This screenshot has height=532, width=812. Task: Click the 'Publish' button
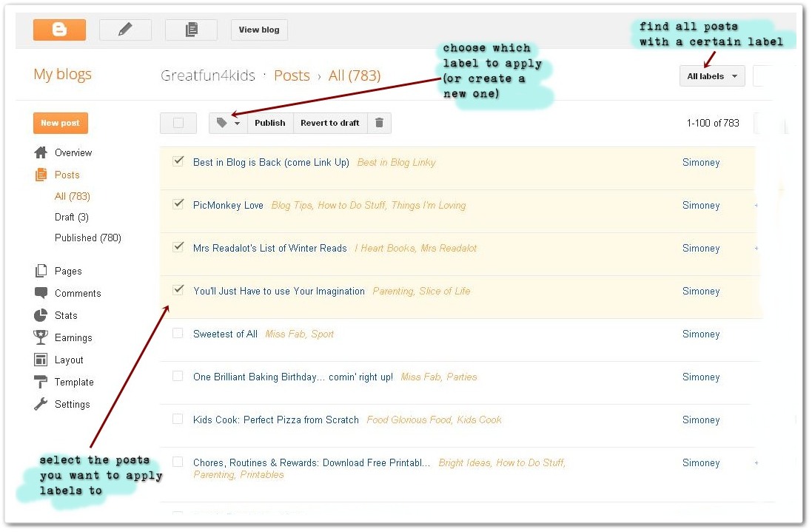pos(269,123)
